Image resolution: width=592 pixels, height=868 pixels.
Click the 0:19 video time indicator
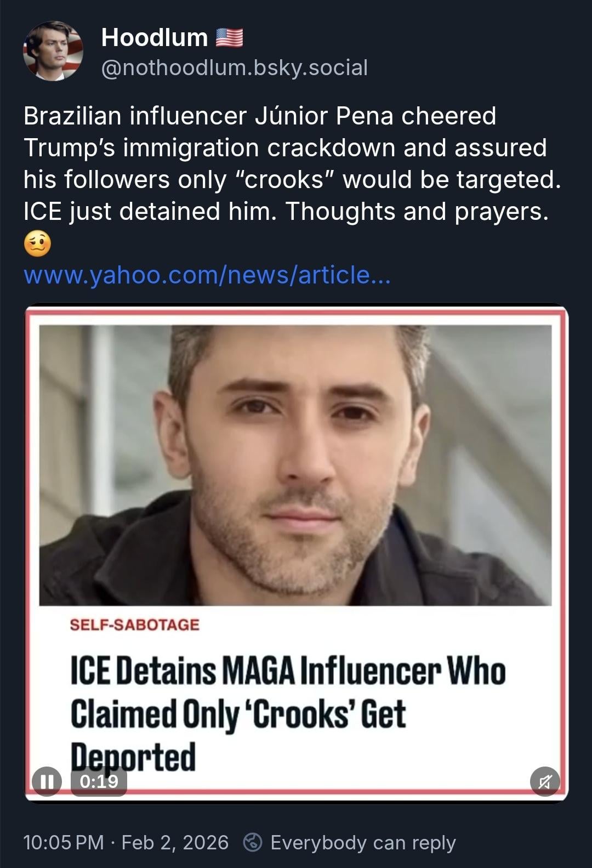point(99,781)
